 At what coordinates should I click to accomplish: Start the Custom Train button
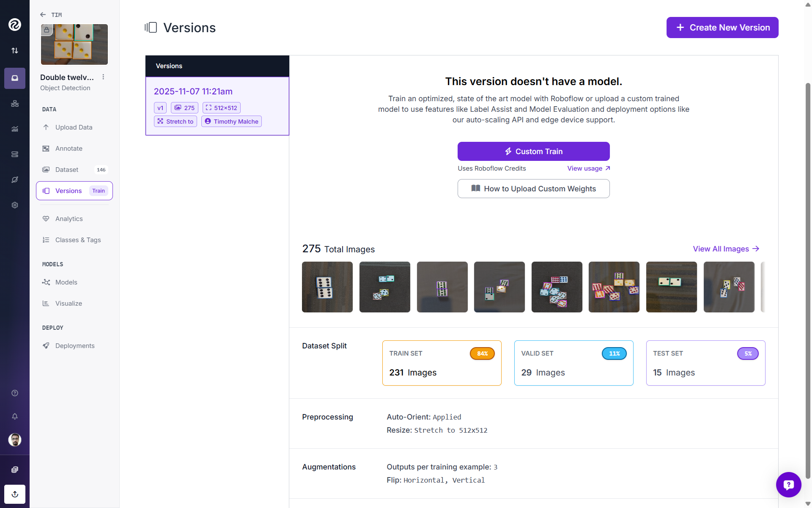pyautogui.click(x=533, y=152)
